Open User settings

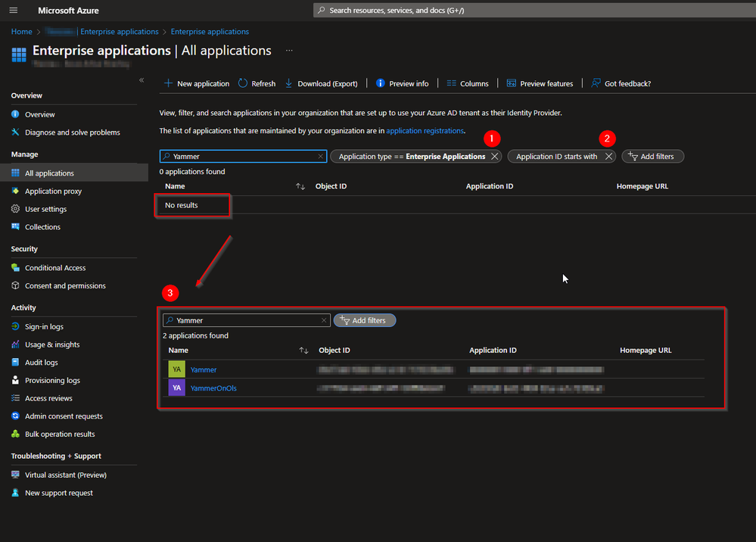coord(46,209)
